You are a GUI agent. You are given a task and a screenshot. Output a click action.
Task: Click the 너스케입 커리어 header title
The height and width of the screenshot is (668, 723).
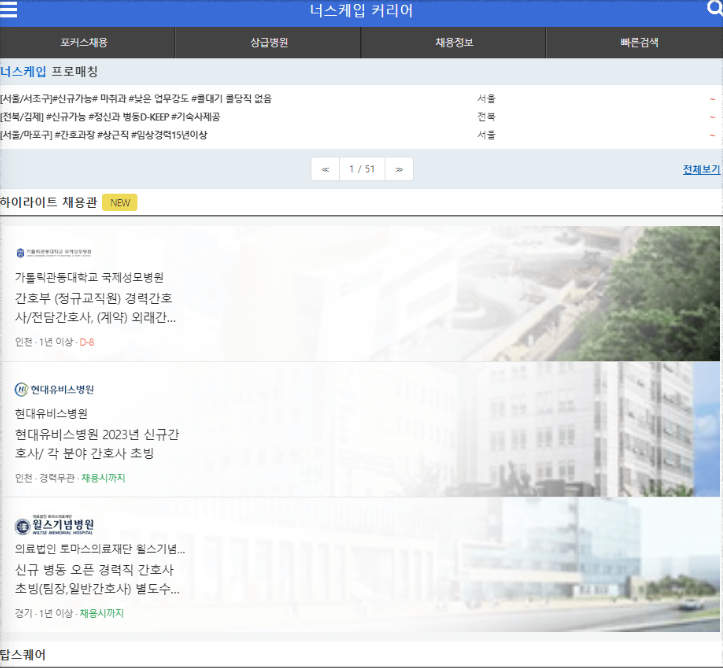point(362,11)
